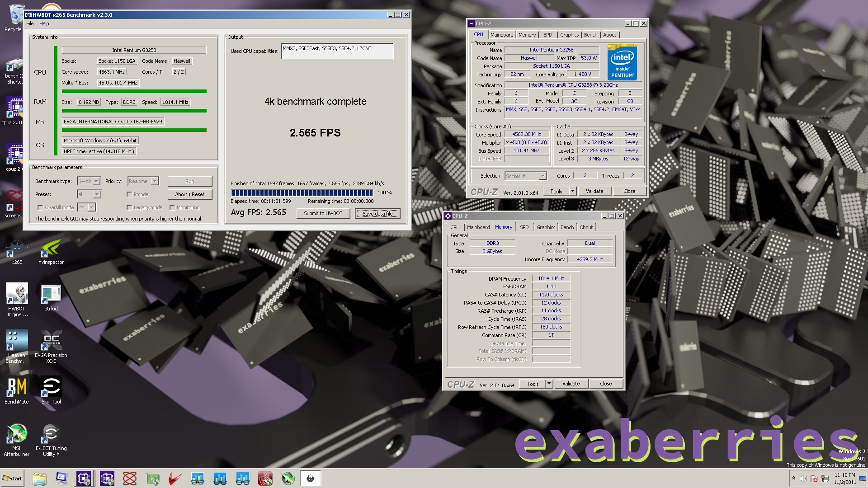
Task: Open the Help menu in HWBOT x265
Action: pyautogui.click(x=44, y=23)
